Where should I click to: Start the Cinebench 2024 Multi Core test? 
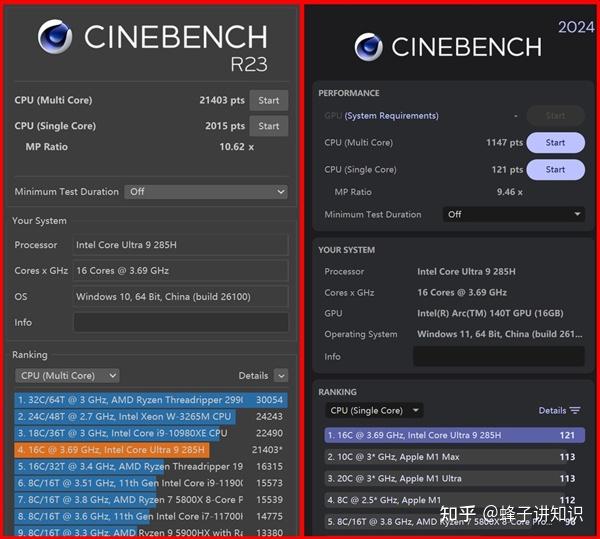(x=555, y=143)
